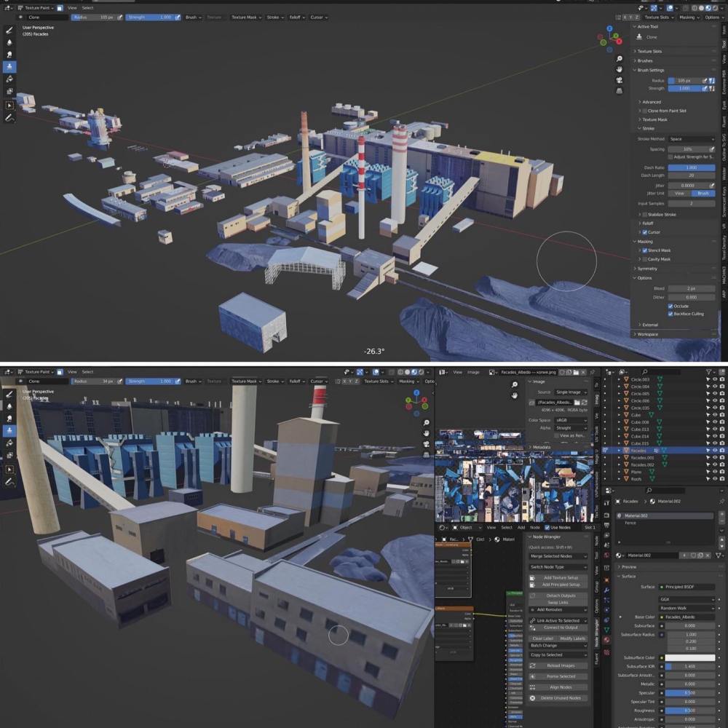The height and width of the screenshot is (728, 728).
Task: Click the Dash Length value field
Action: point(692,175)
